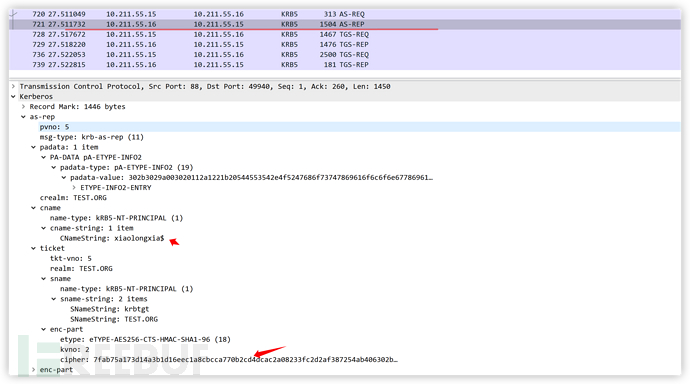Select packet 736 TGS-REQ row
Screen dimensions: 690x384
pyautogui.click(x=345, y=55)
